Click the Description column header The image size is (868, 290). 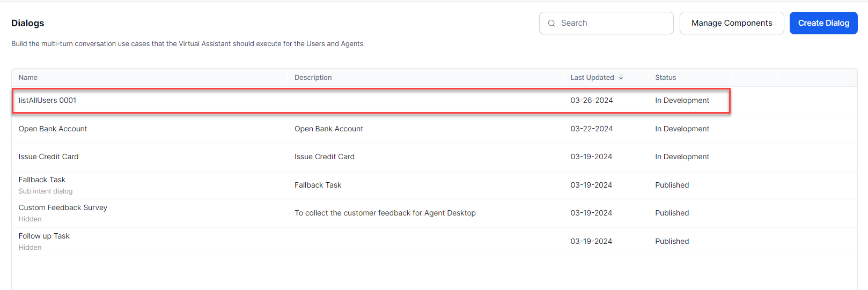[313, 78]
